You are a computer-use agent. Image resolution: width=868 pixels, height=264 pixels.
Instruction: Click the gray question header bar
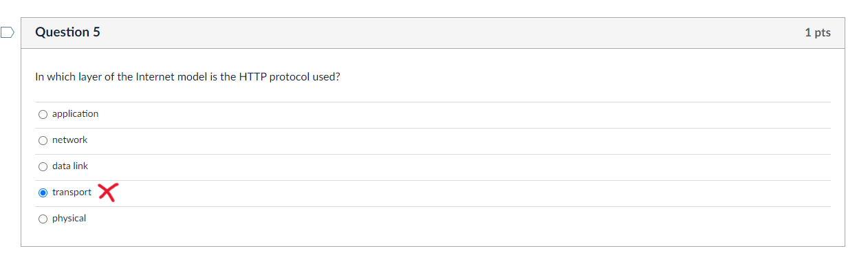pyautogui.click(x=433, y=33)
